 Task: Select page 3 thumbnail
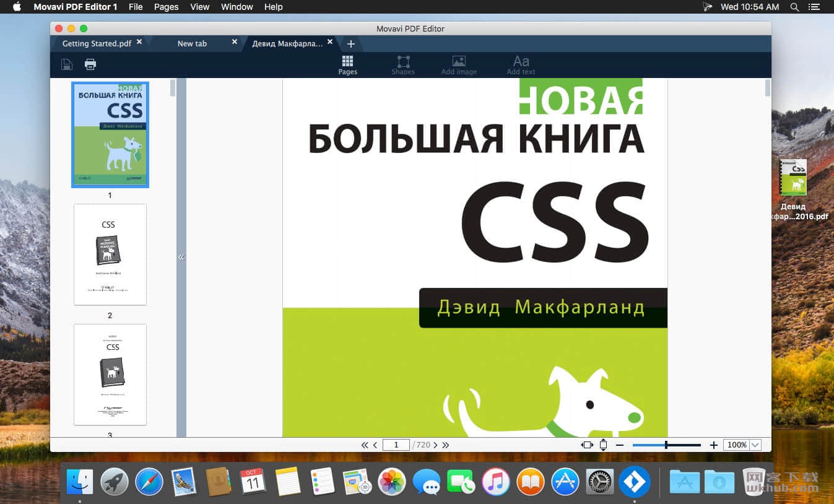(110, 375)
